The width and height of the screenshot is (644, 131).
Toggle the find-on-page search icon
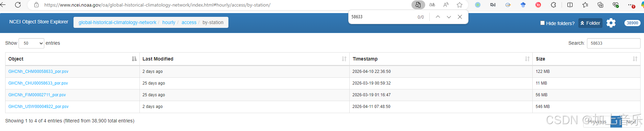tap(418, 5)
